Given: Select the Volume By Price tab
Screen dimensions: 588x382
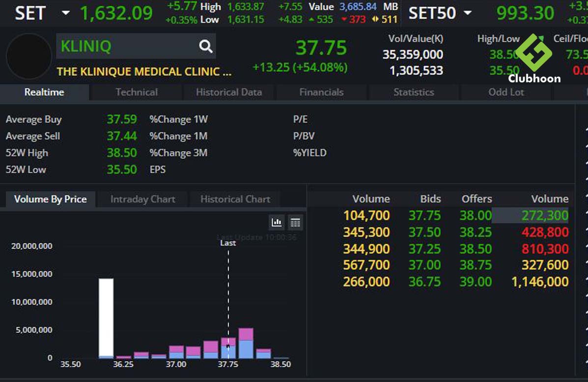Looking at the screenshot, I should pos(50,199).
